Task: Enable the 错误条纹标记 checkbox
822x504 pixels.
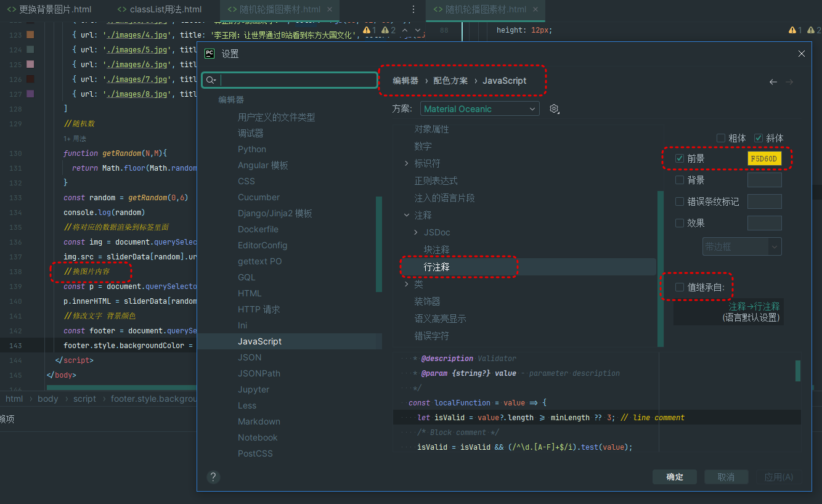Action: pyautogui.click(x=680, y=201)
